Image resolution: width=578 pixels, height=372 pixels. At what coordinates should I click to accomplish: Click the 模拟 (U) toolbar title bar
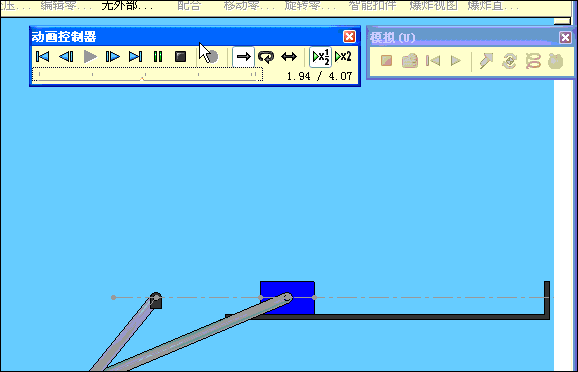463,37
